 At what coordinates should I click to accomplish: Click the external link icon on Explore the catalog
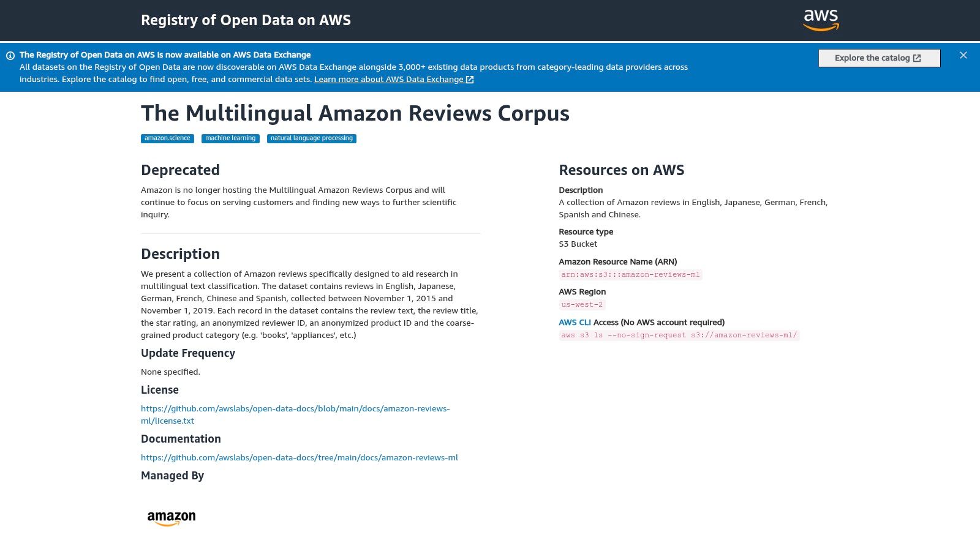(x=916, y=58)
